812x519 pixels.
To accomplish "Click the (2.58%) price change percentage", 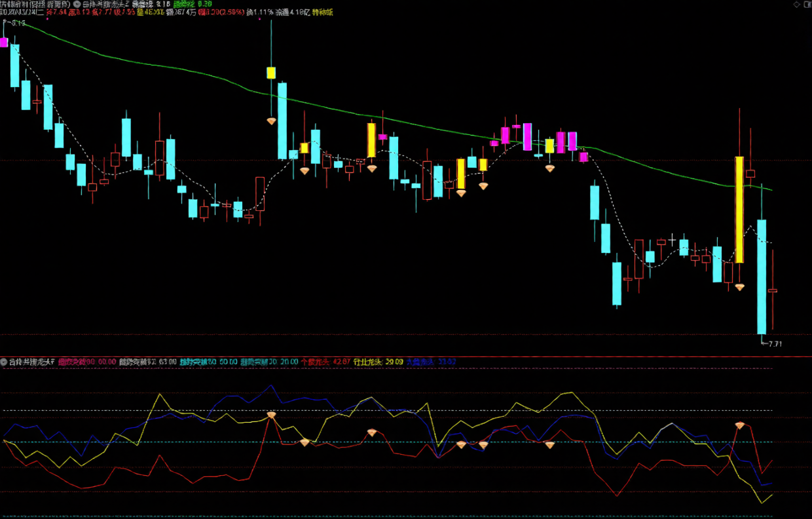I will point(231,12).
